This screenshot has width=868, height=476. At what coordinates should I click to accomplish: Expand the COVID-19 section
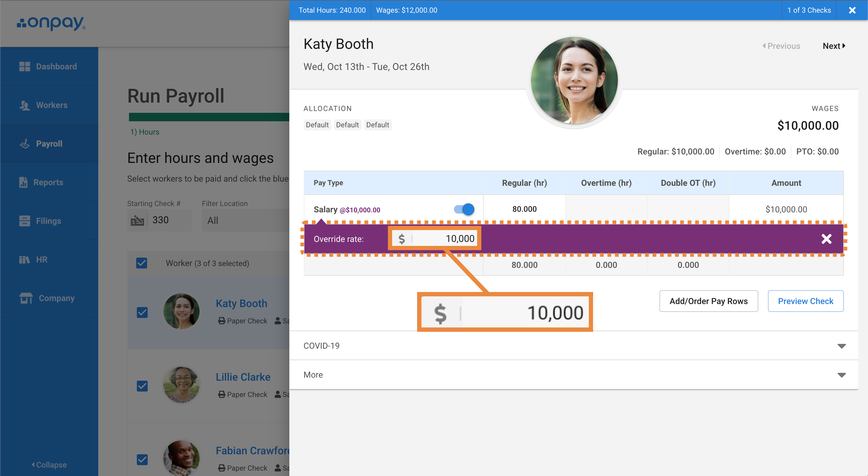tap(574, 346)
